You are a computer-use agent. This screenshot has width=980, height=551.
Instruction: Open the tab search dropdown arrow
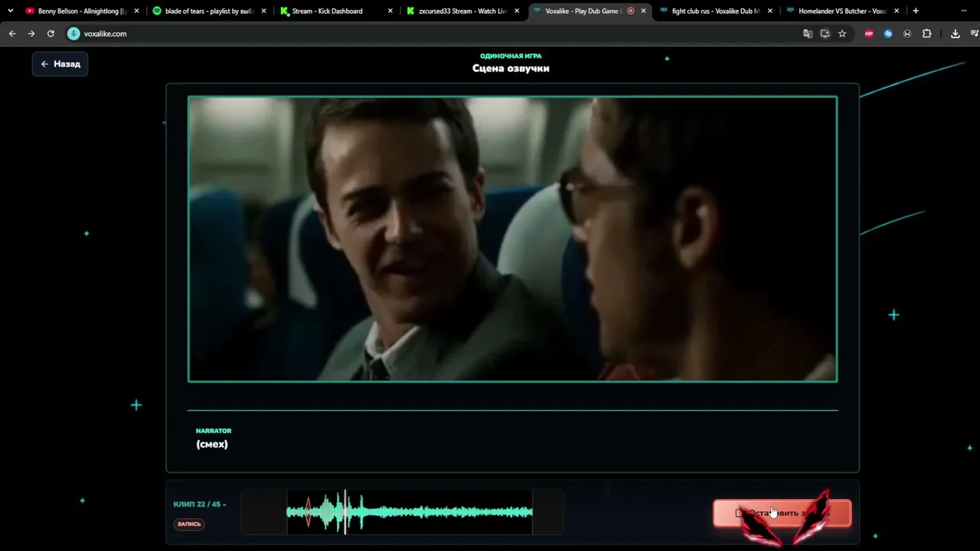coord(10,11)
